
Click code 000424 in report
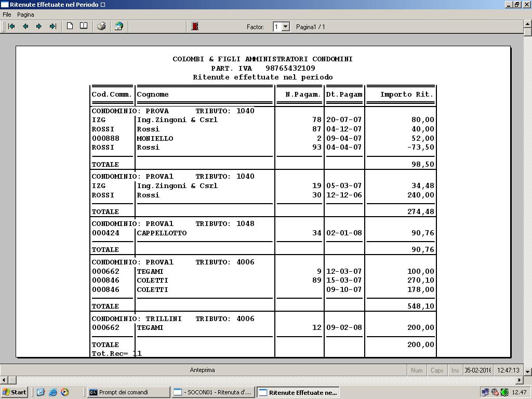[x=105, y=233]
